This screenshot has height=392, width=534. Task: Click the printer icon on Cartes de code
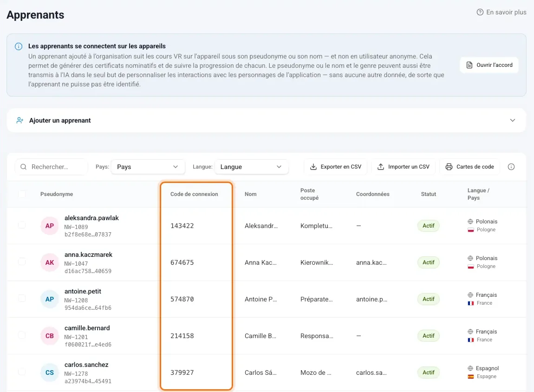[449, 167]
